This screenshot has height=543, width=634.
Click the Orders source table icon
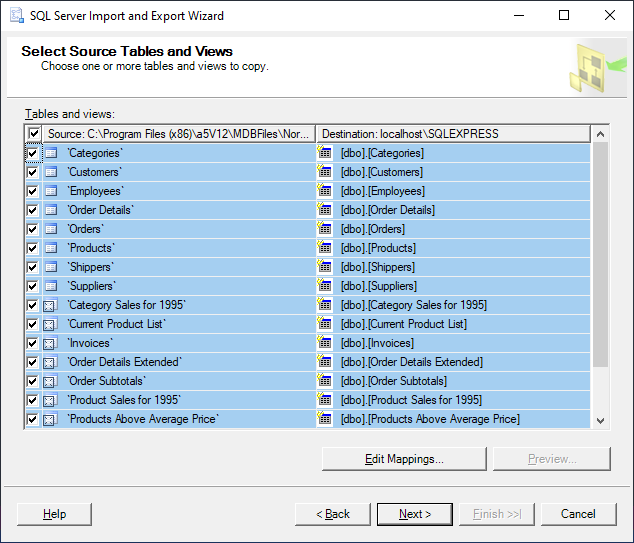tap(51, 229)
